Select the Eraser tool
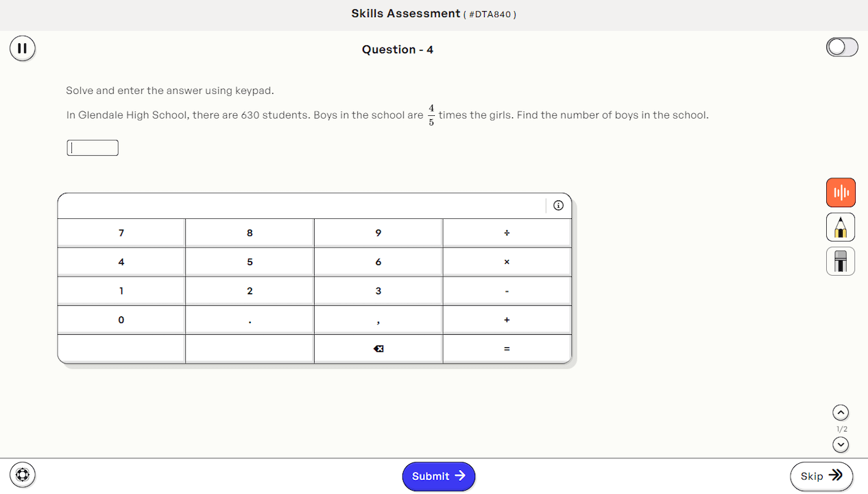868x494 pixels. tap(841, 261)
